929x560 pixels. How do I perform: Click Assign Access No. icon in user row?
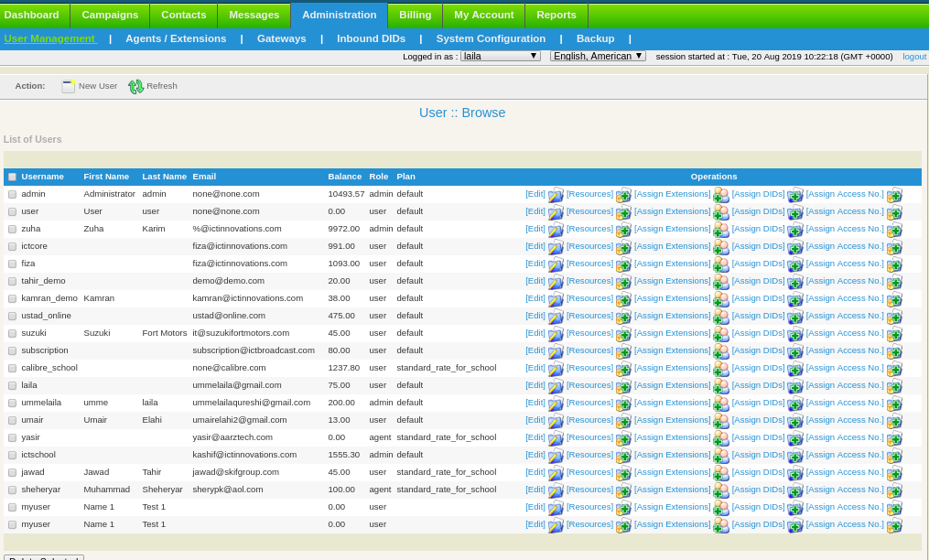894,212
